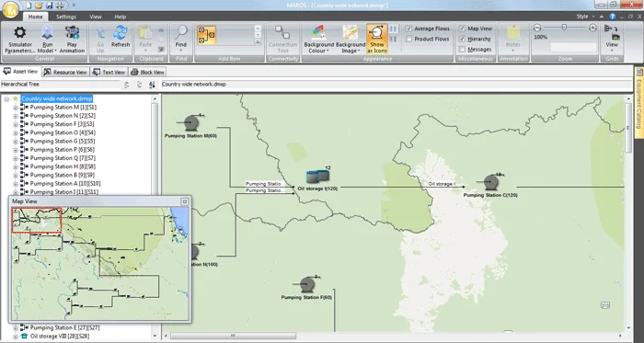The width and height of the screenshot is (644, 343).
Task: Open Background Image dropdown
Action: pos(351,39)
